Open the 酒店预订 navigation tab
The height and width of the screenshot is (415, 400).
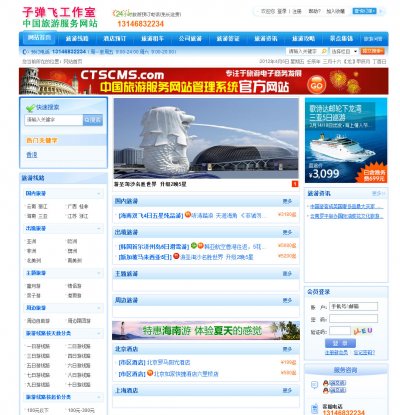115,39
